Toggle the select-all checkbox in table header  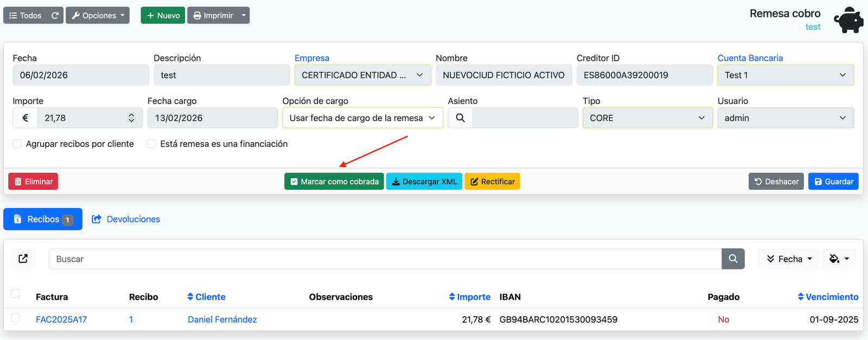pyautogui.click(x=16, y=293)
